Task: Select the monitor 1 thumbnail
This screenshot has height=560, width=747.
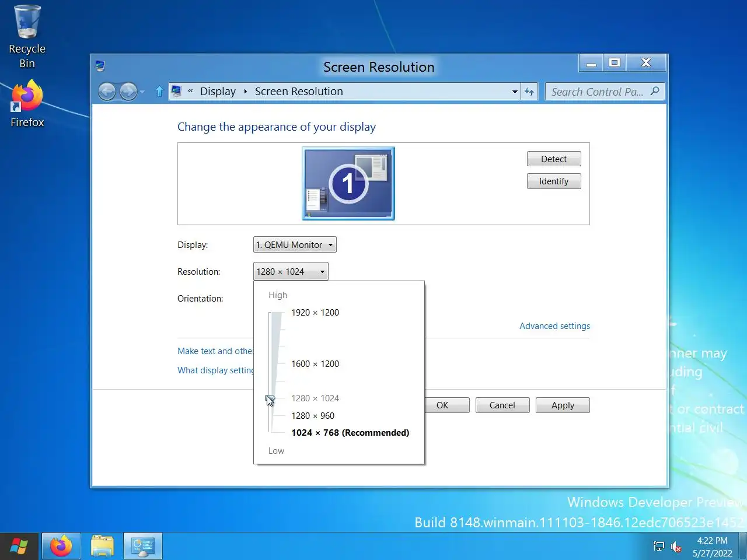Action: point(348,183)
